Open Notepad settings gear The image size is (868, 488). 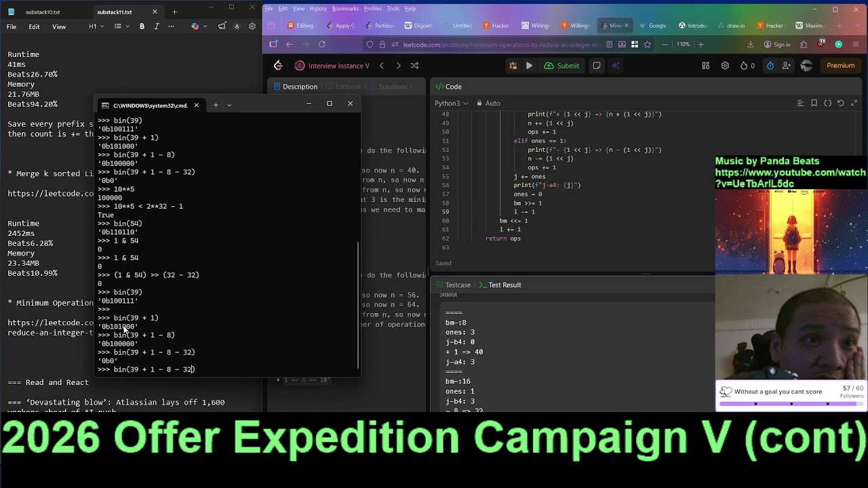click(x=252, y=26)
